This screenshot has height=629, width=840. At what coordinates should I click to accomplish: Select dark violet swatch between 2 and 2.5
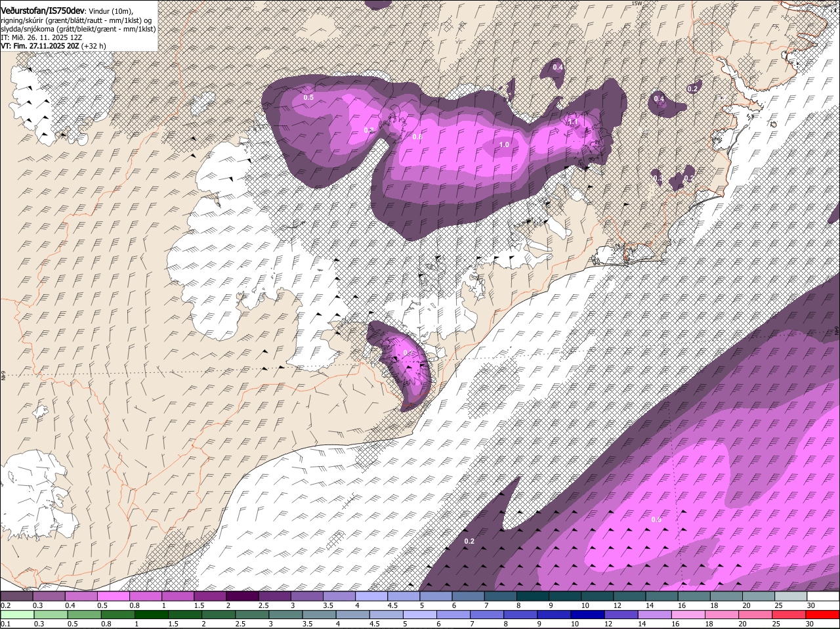click(241, 596)
